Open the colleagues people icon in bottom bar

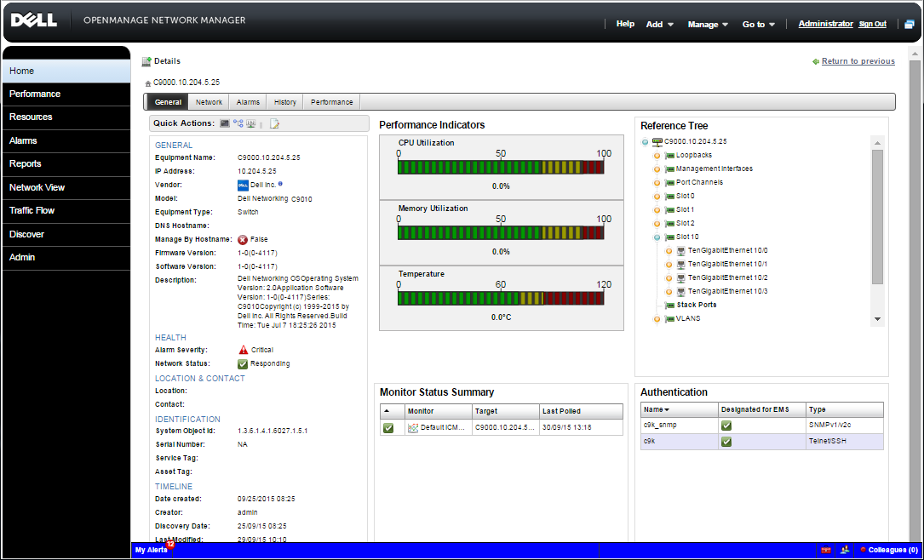pyautogui.click(x=845, y=550)
